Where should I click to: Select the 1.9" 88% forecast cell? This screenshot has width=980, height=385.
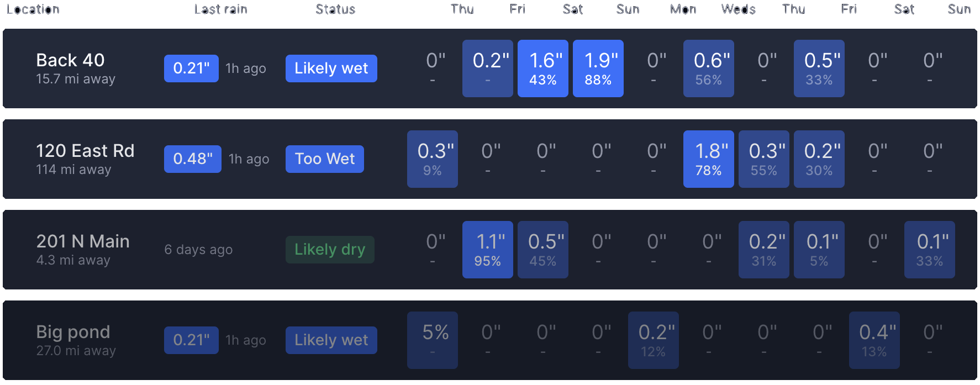(x=598, y=68)
